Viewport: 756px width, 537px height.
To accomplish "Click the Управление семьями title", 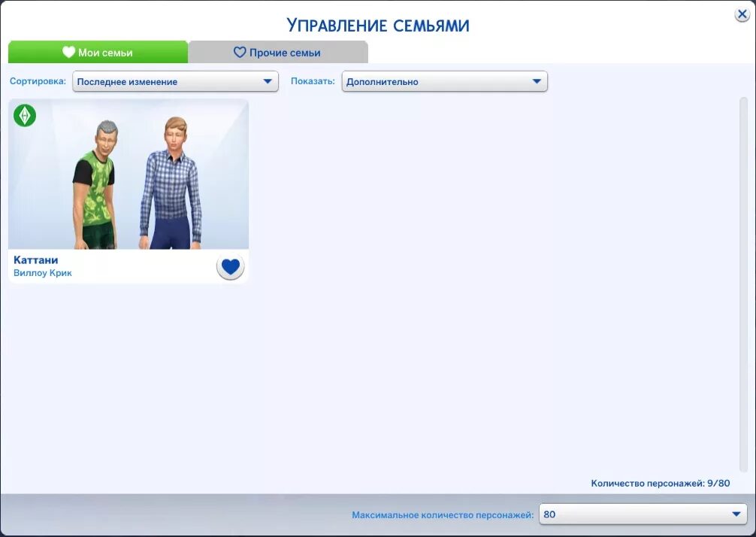I will click(x=378, y=25).
